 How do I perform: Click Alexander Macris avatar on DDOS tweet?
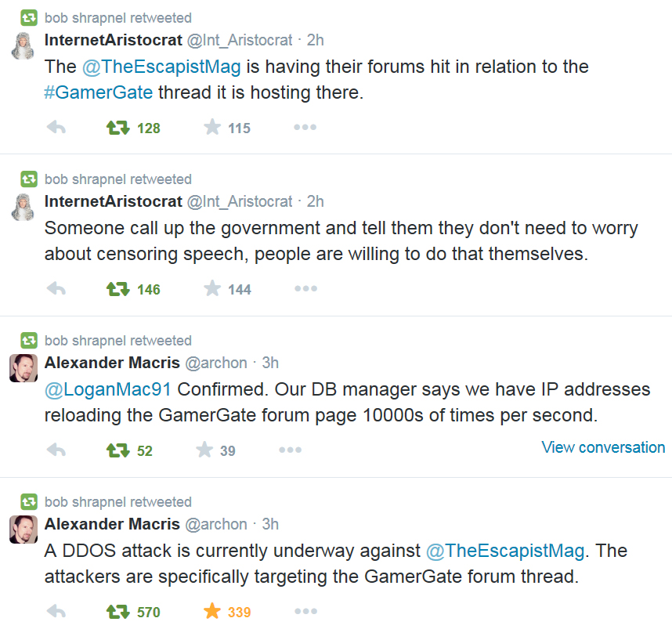tap(23, 530)
